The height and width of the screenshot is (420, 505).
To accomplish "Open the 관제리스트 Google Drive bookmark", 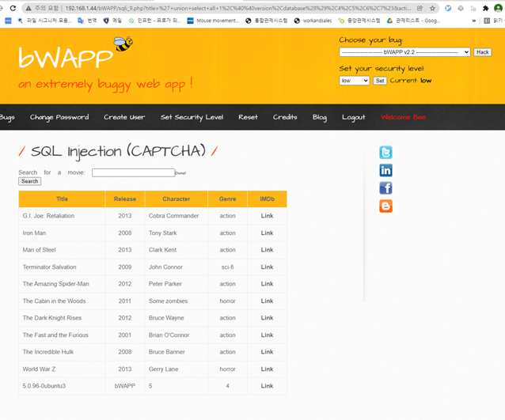I will click(413, 21).
